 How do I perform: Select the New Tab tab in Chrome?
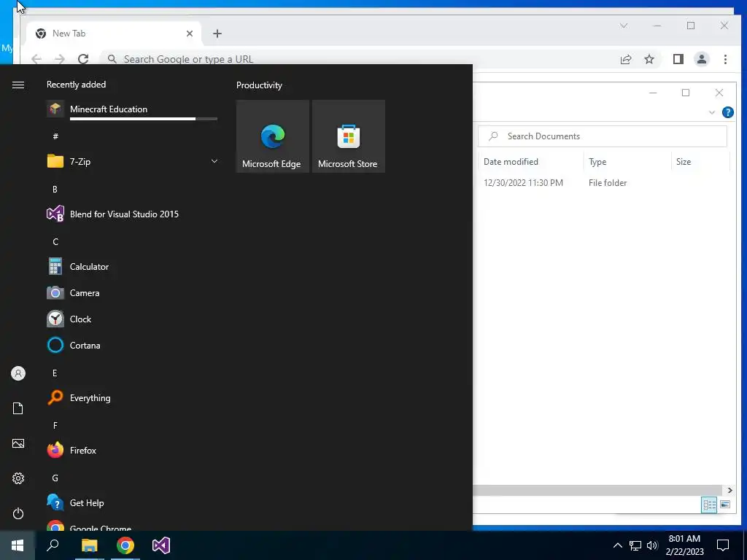[113, 34]
